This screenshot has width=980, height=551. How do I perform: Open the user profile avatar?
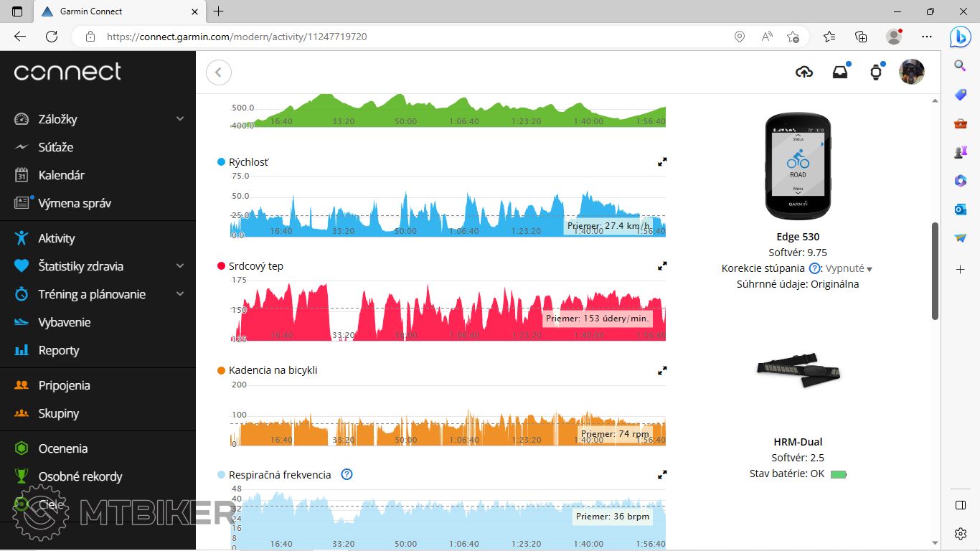point(912,72)
